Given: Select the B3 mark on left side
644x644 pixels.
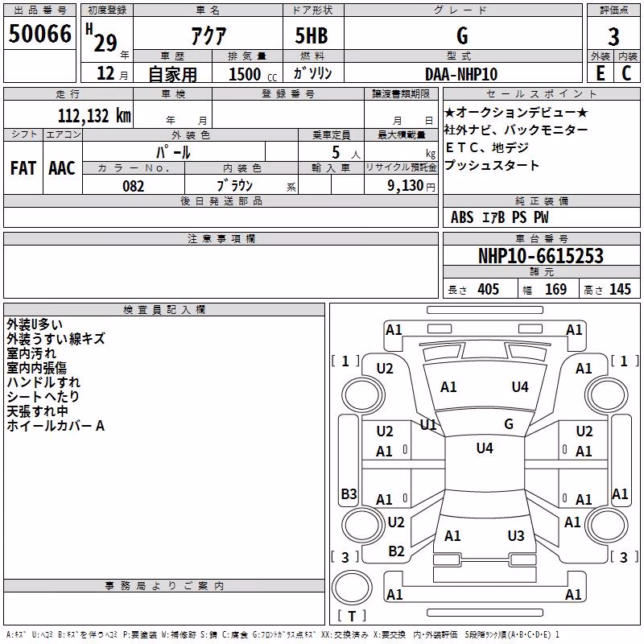Looking at the screenshot, I should point(349,493).
